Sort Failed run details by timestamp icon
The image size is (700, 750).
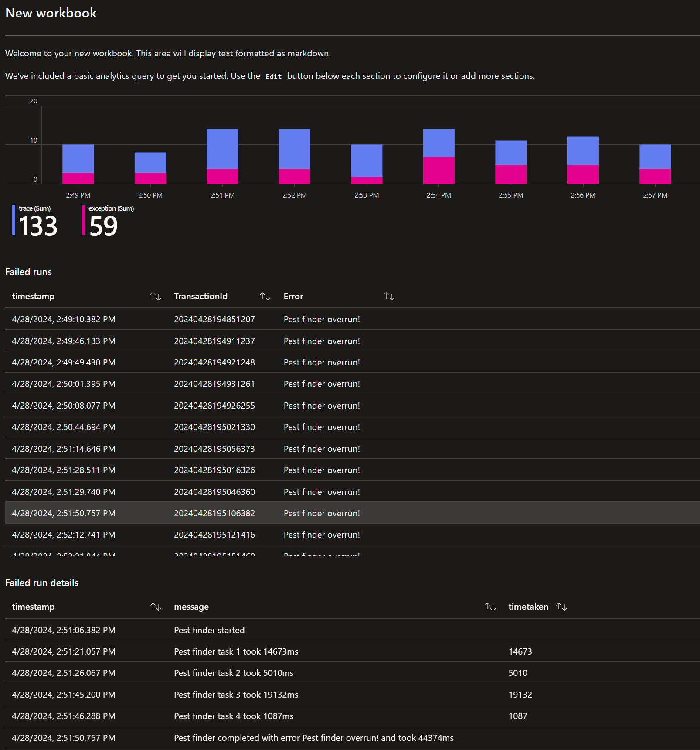pyautogui.click(x=156, y=607)
